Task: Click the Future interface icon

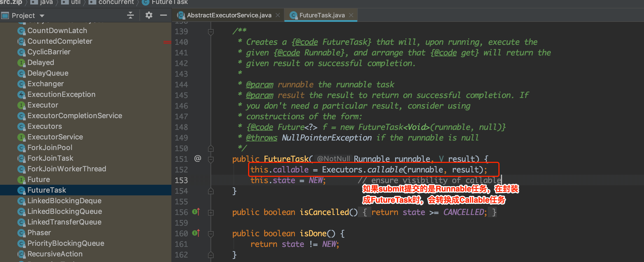Action: 21,180
